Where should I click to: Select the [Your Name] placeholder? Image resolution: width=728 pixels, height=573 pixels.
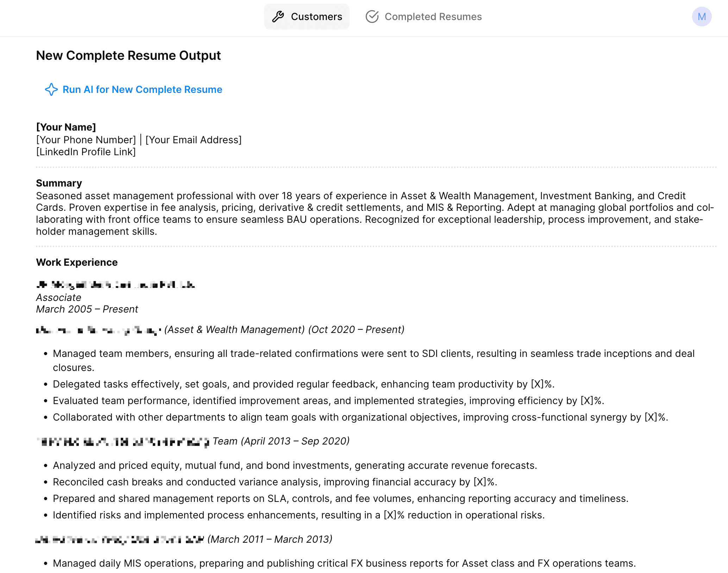coord(66,127)
